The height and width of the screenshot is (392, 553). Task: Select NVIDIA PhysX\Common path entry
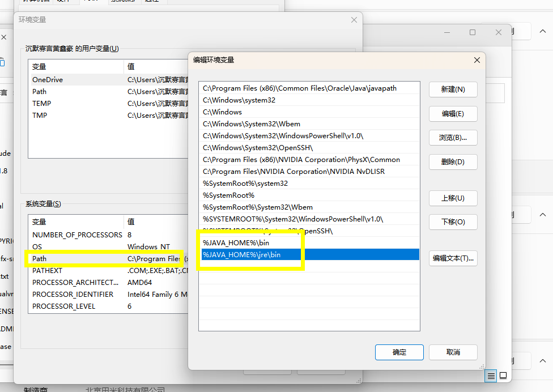pyautogui.click(x=309, y=160)
